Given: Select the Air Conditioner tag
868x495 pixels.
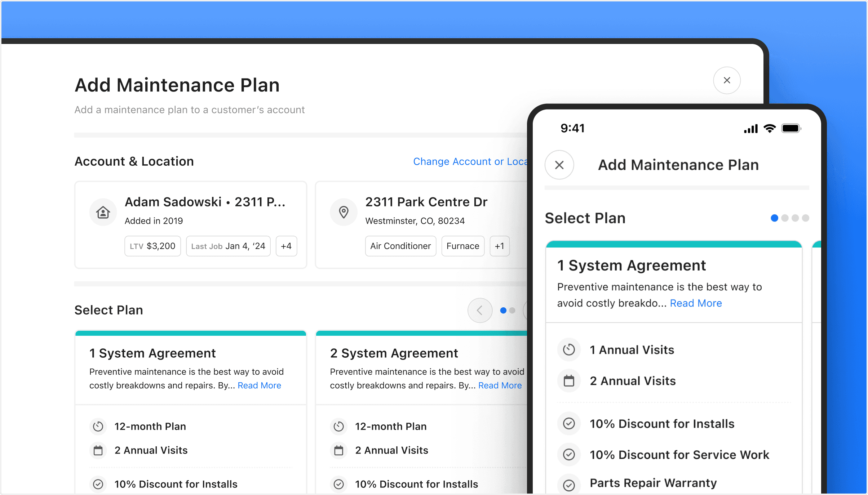Looking at the screenshot, I should (x=400, y=246).
